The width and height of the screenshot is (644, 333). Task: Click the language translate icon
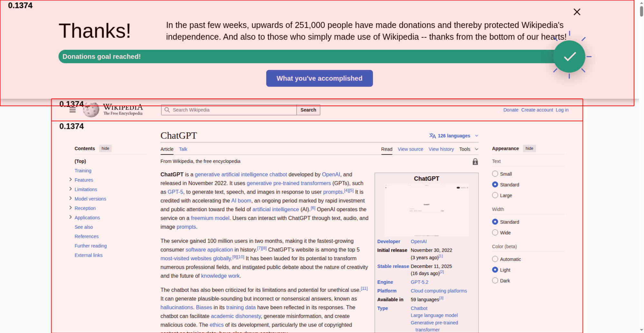click(x=432, y=136)
